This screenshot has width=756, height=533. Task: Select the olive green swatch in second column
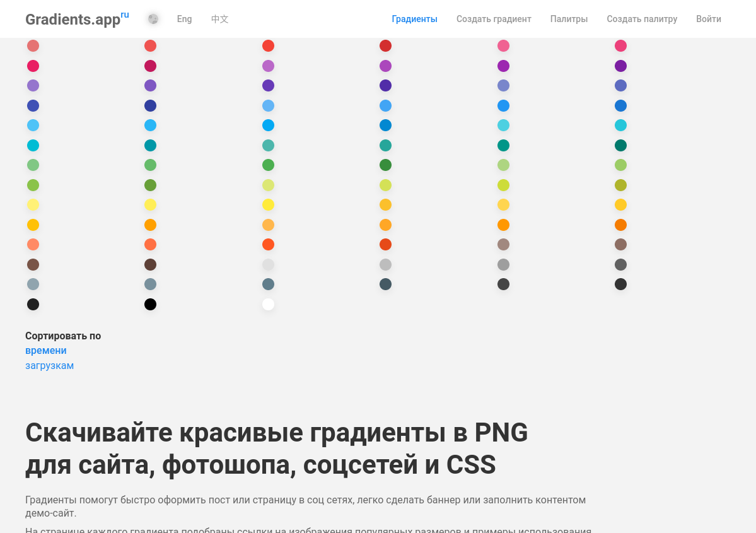[151, 185]
